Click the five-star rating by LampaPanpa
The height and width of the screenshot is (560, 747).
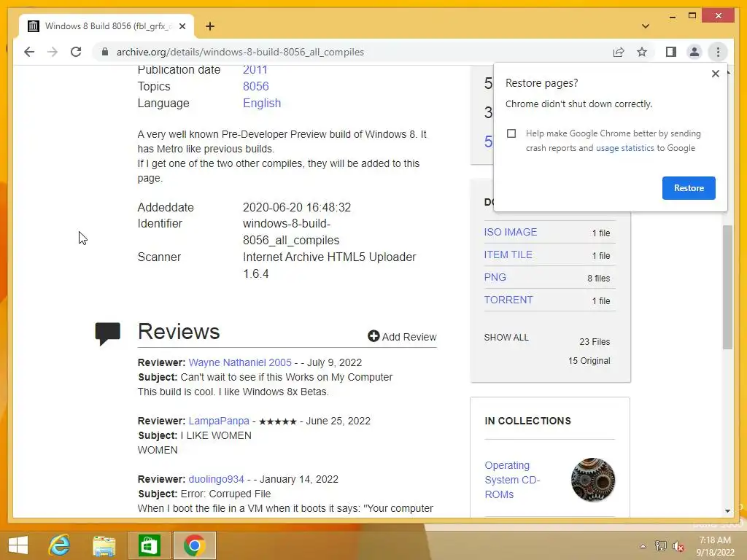click(278, 421)
